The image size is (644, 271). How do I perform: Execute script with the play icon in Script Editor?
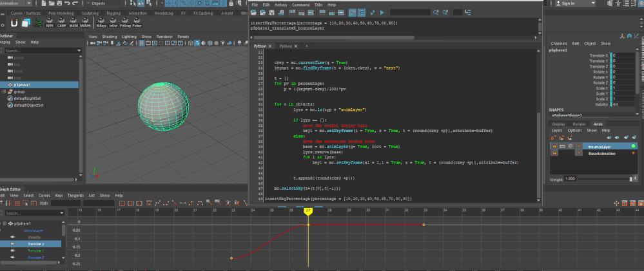(382, 12)
